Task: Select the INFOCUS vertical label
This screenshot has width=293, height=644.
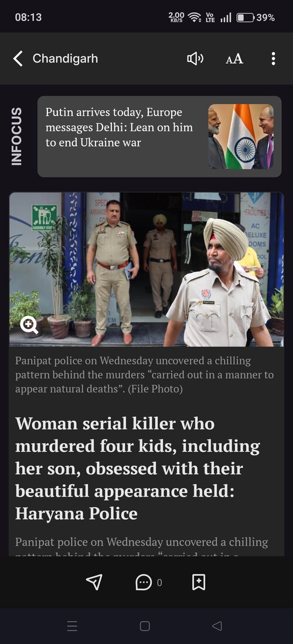Action: coord(16,136)
